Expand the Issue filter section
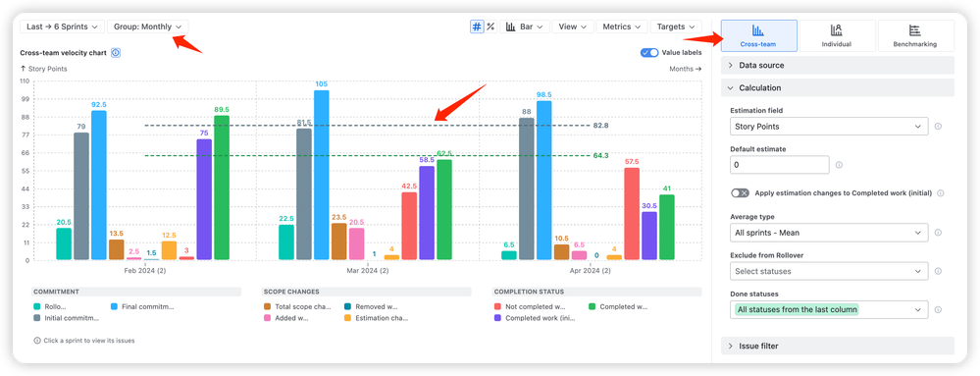This screenshot has height=376, width=980. (x=838, y=346)
